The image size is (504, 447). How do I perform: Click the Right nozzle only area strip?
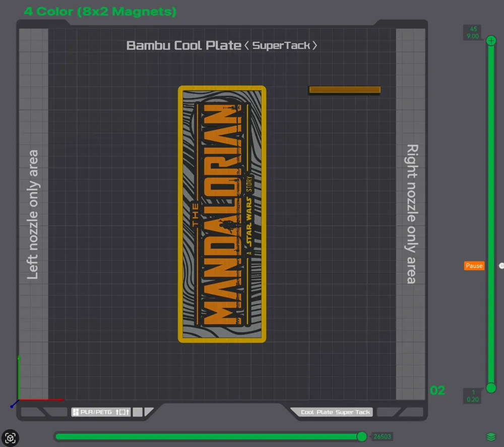tap(411, 214)
